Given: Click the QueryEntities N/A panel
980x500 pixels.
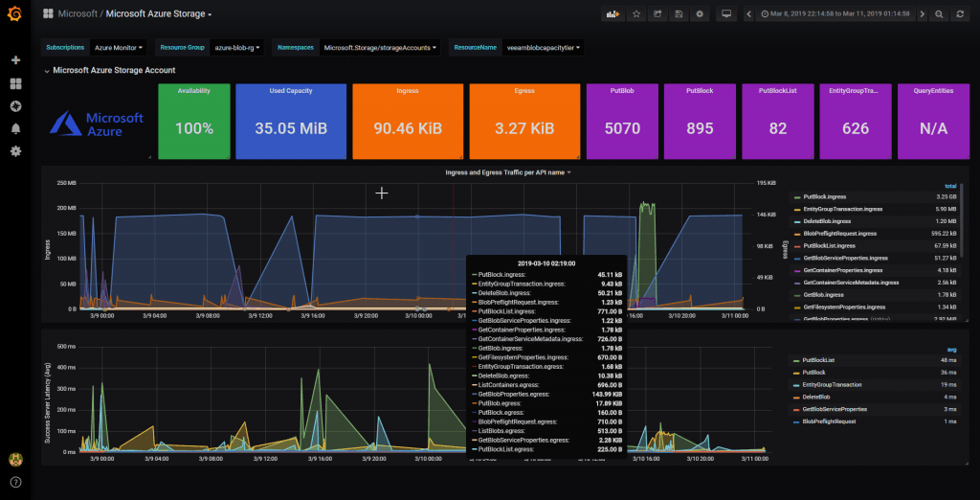Looking at the screenshot, I should click(x=933, y=122).
